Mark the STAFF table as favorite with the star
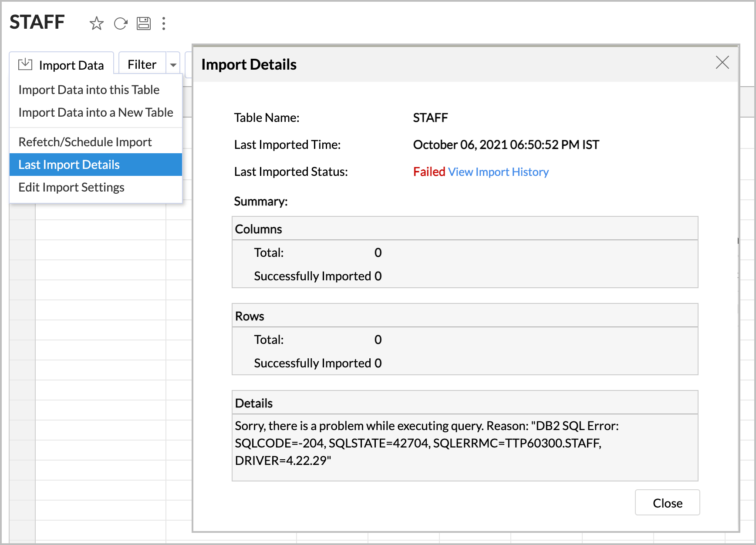The height and width of the screenshot is (545, 756). point(96,24)
